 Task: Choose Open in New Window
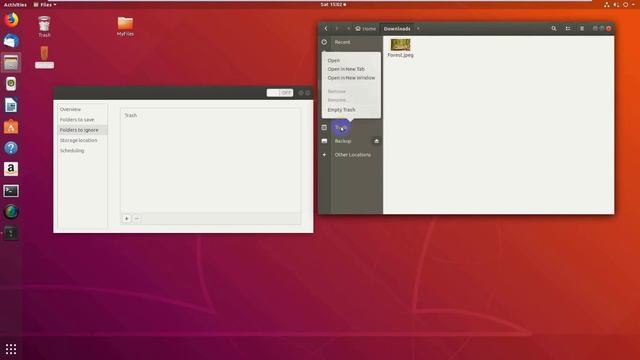point(351,78)
